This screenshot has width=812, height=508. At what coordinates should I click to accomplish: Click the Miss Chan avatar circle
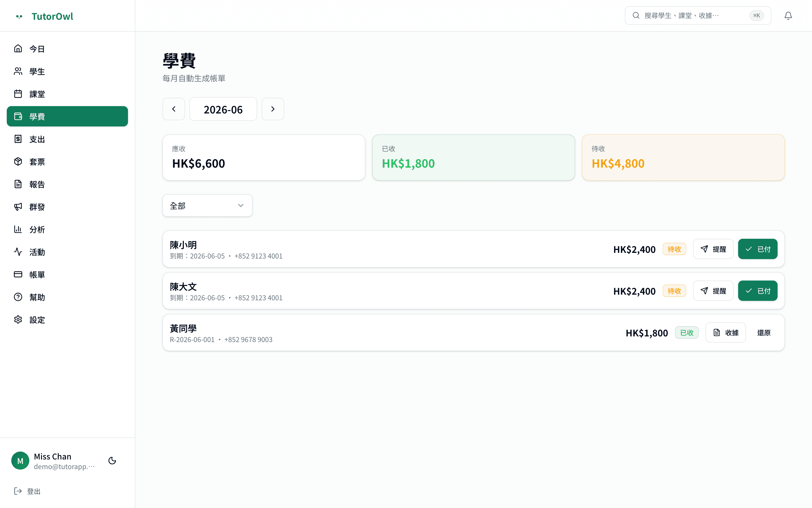pos(20,461)
